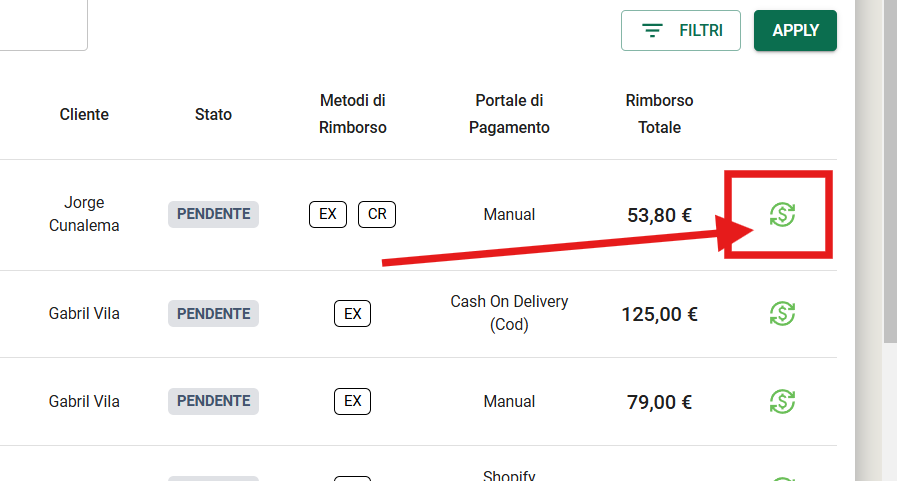The image size is (897, 481).
Task: Click the refund icon for Jorge Cunalema
Action: [x=782, y=214]
